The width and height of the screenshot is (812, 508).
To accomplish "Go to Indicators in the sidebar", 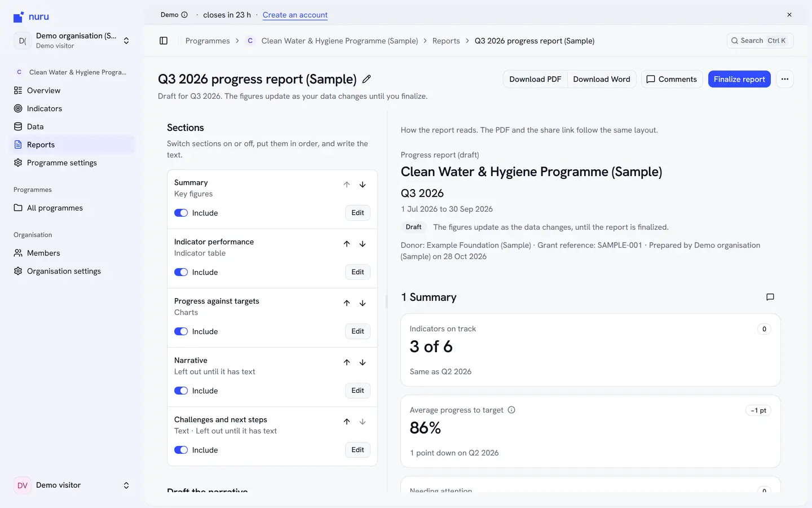I will (x=72, y=108).
